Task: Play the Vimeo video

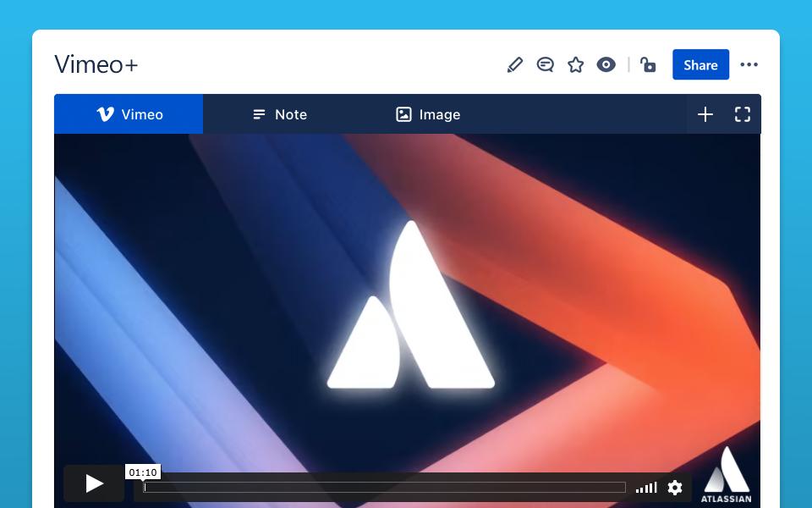Action: [x=94, y=483]
